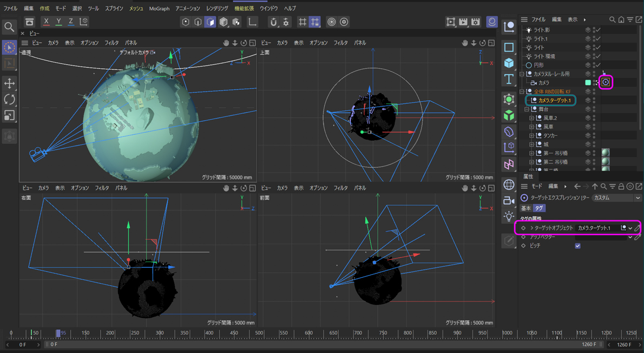Select the Rotate tool in left toolbar
This screenshot has width=644, height=353.
tap(9, 99)
